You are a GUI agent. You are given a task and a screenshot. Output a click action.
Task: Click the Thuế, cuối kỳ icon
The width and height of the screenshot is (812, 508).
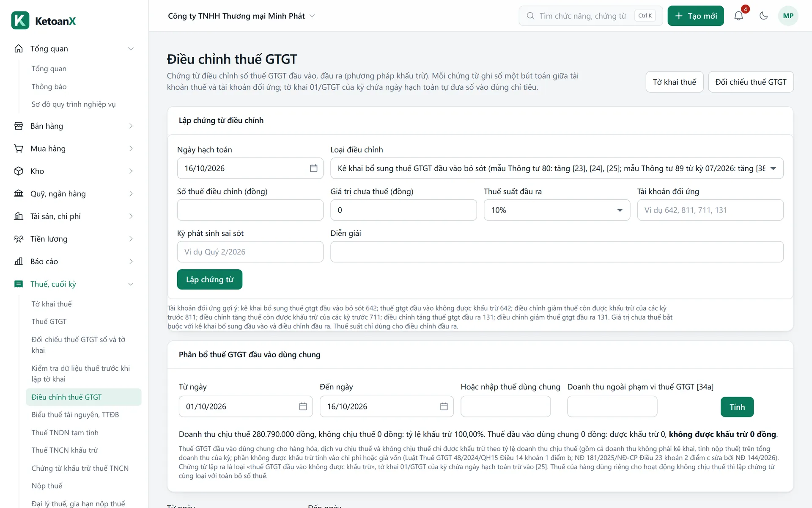click(x=19, y=284)
